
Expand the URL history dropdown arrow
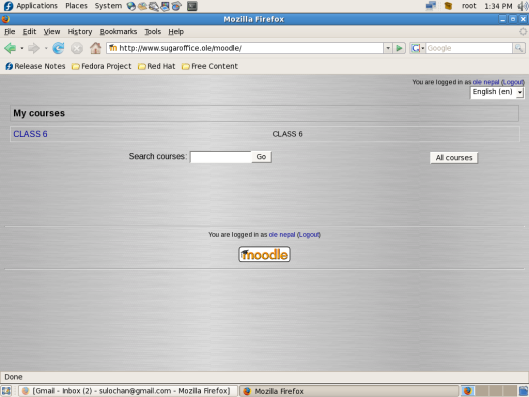[x=388, y=48]
